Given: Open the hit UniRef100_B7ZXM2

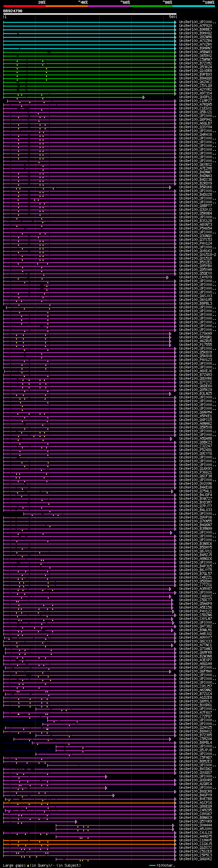Looking at the screenshot, I should pyautogui.click(x=196, y=63).
